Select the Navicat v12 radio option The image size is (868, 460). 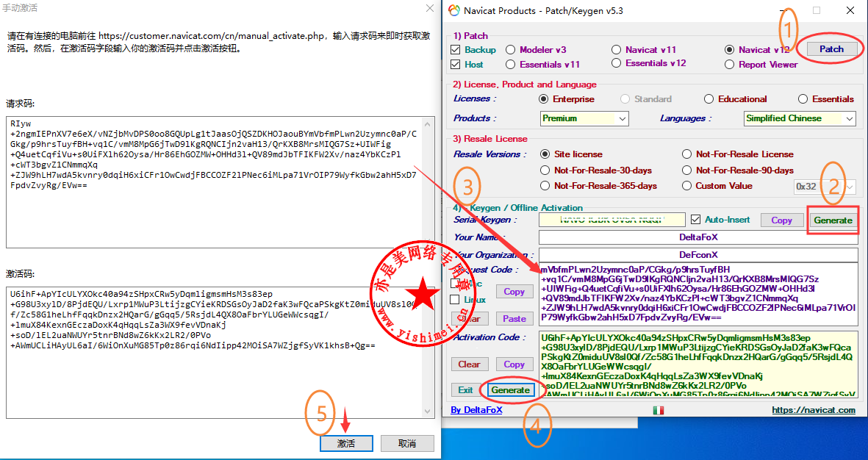(x=730, y=50)
